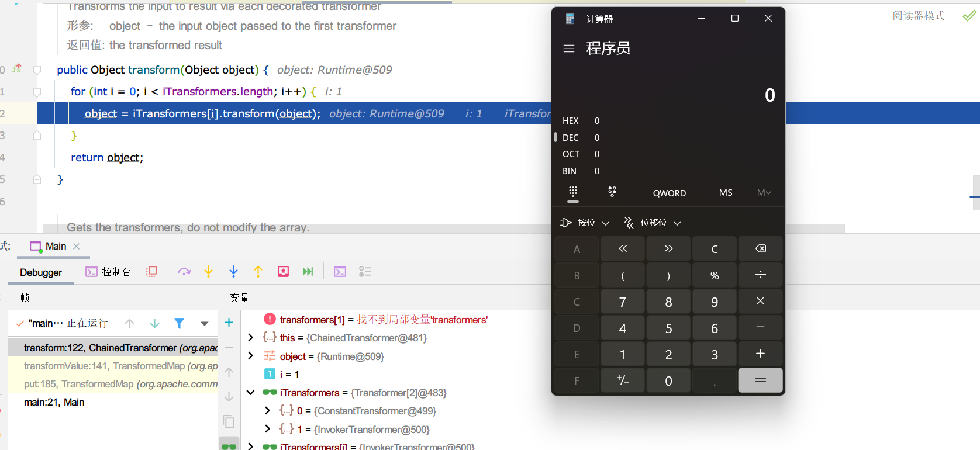This screenshot has height=450, width=980.
Task: Open the thread selector dropdown arrow
Action: click(204, 323)
